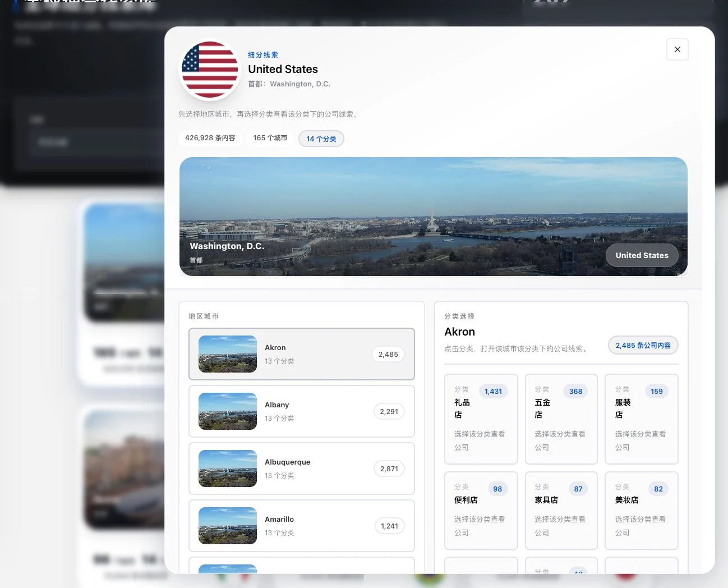This screenshot has width=728, height=588.
Task: Click the Albuquerque city thumbnail image
Action: [x=228, y=468]
